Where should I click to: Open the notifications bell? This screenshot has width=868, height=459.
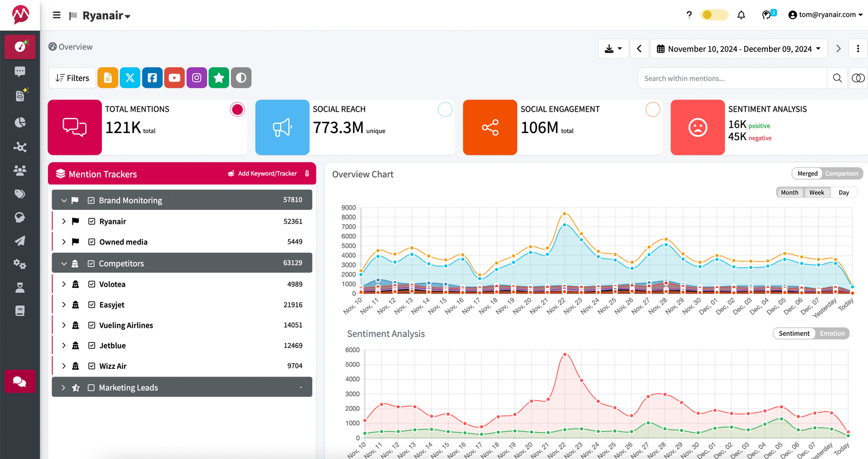[x=741, y=15]
